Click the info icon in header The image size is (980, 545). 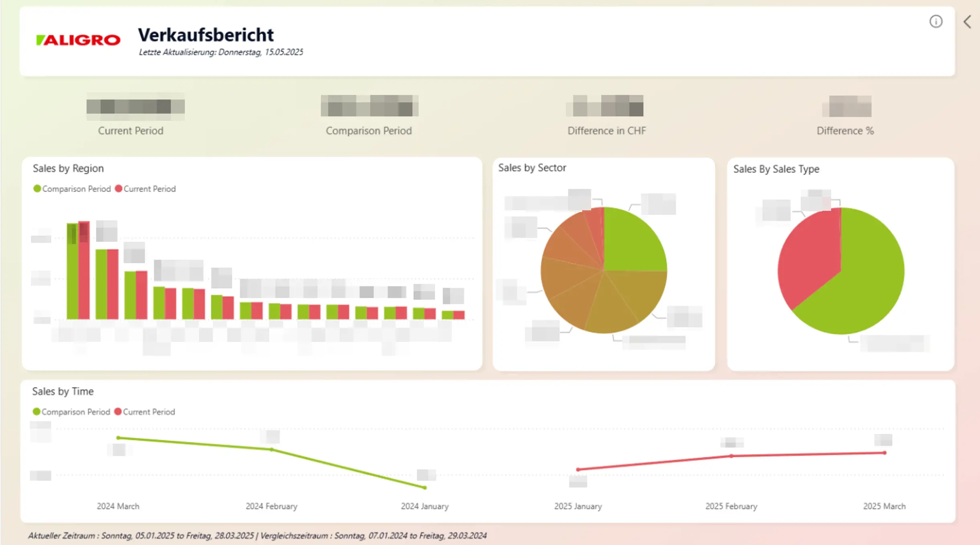click(x=935, y=21)
